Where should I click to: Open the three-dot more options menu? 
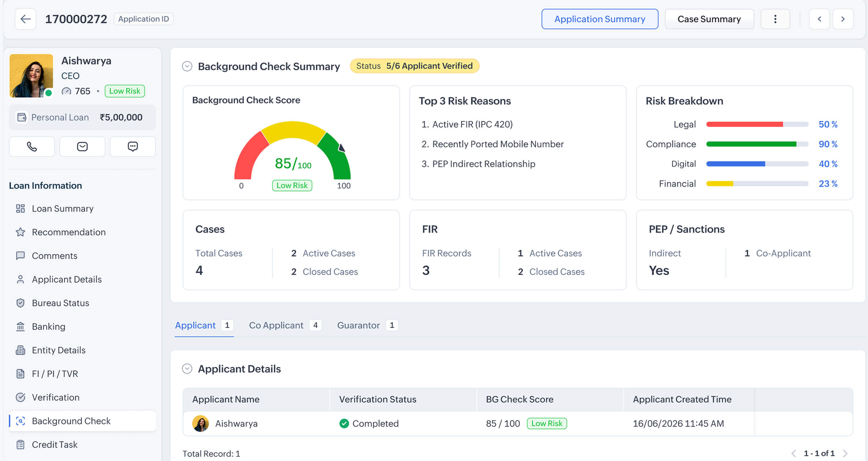(775, 19)
